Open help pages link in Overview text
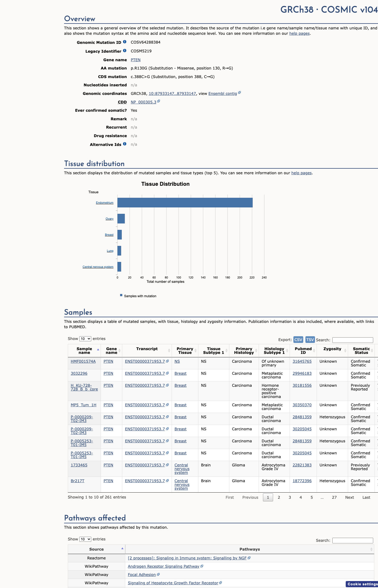378x588 pixels. pos(300,33)
